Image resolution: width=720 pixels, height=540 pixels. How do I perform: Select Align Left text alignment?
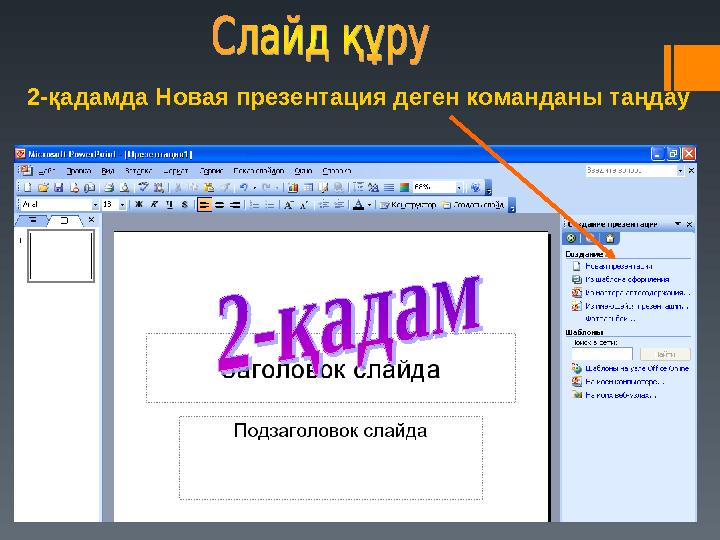[204, 205]
